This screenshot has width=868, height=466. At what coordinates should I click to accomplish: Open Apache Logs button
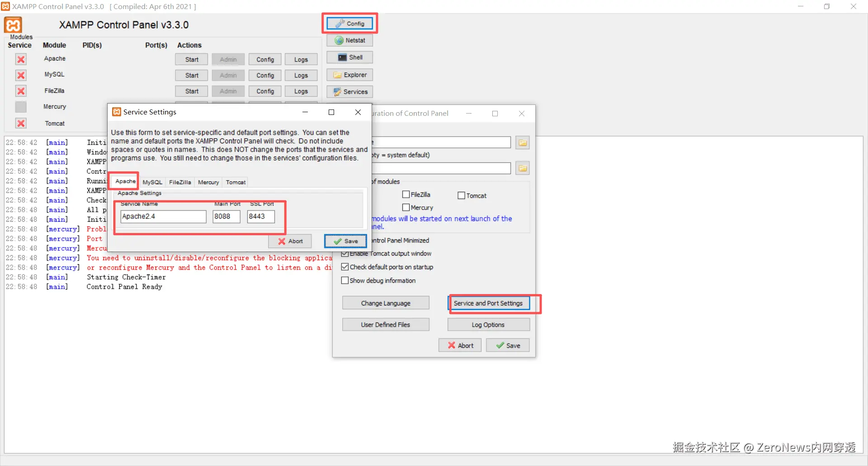tap(301, 60)
